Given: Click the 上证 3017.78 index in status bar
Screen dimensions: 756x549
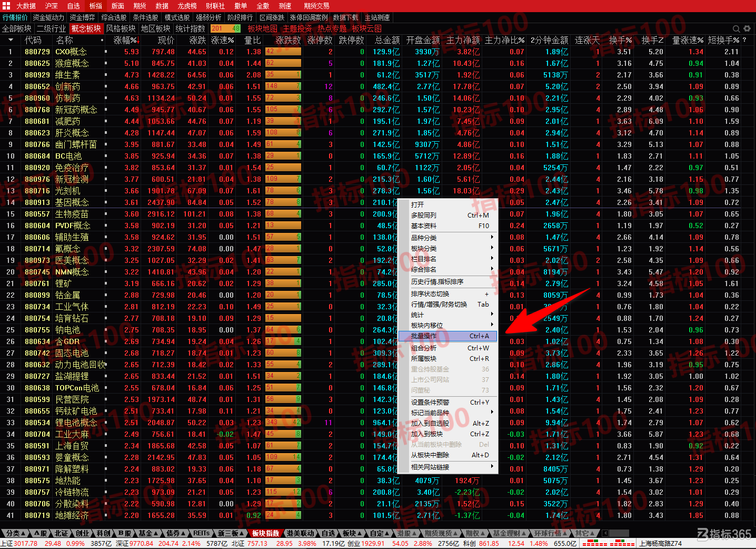Looking at the screenshot, I should (x=19, y=543).
